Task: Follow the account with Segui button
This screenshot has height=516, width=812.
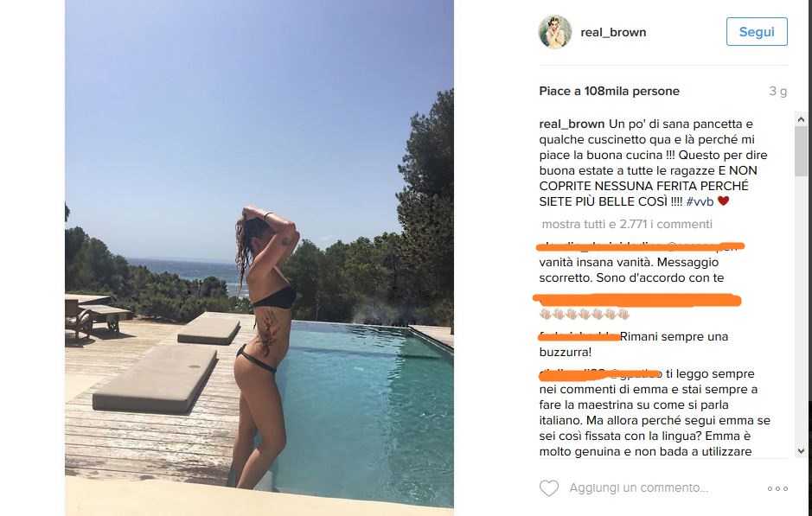Action: pos(757,32)
